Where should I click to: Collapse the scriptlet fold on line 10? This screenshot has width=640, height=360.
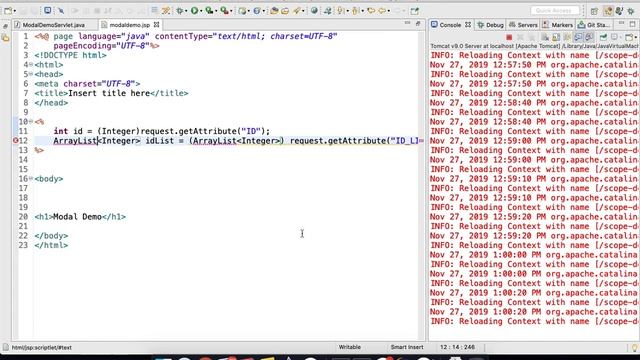tap(31, 121)
